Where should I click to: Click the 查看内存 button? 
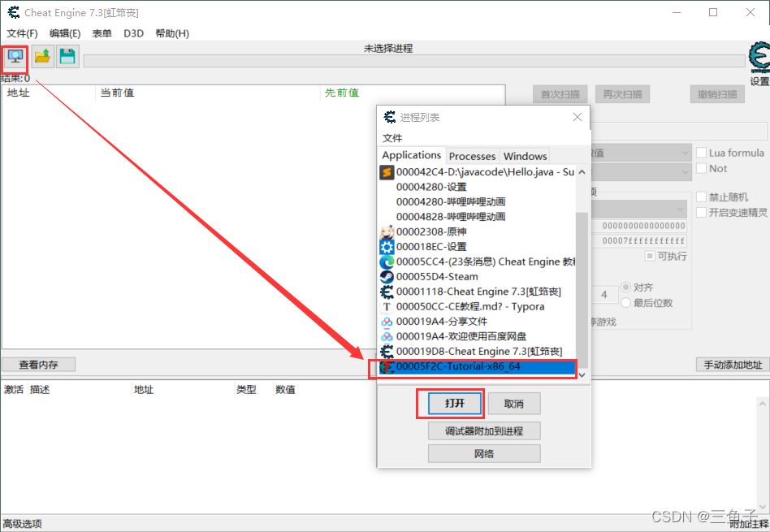[38, 365]
